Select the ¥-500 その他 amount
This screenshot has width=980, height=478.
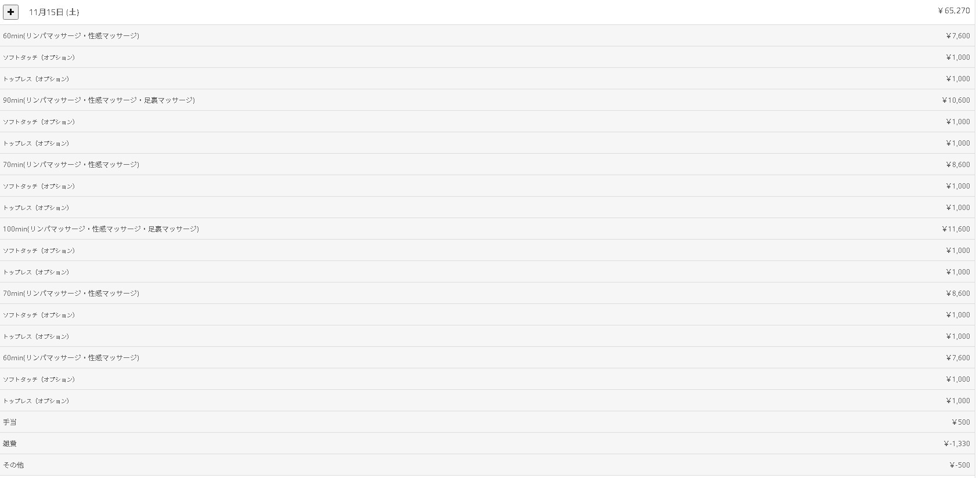click(x=959, y=465)
